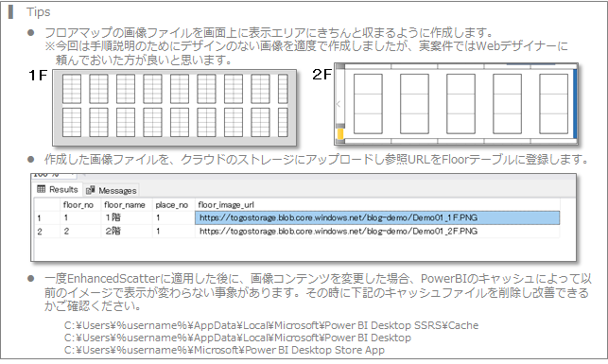Click the highlighted Demo01_1F.PNG URL cell
The width and height of the screenshot is (608, 364).
coord(377,217)
